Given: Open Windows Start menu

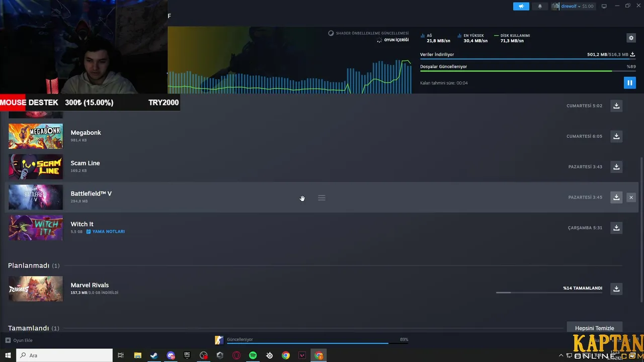Looking at the screenshot, I should click(8, 355).
